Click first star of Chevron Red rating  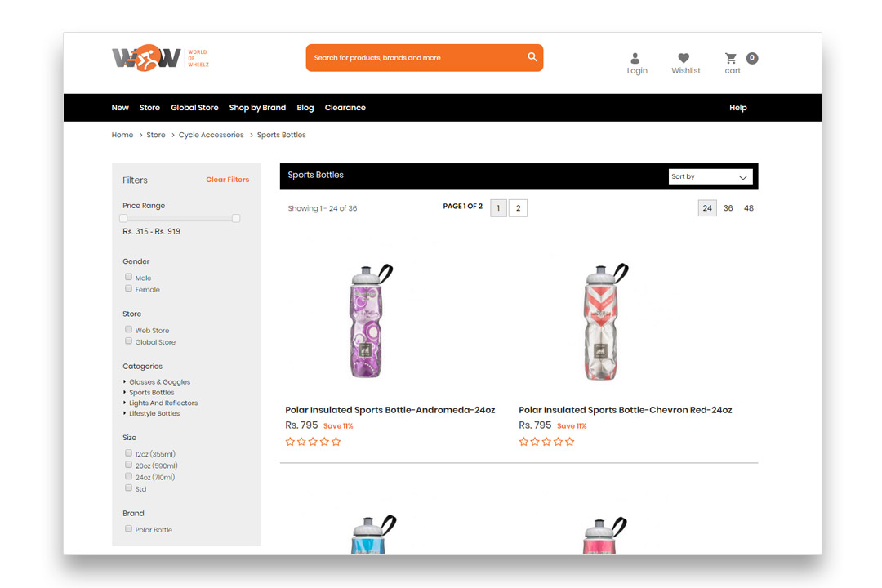click(x=523, y=442)
